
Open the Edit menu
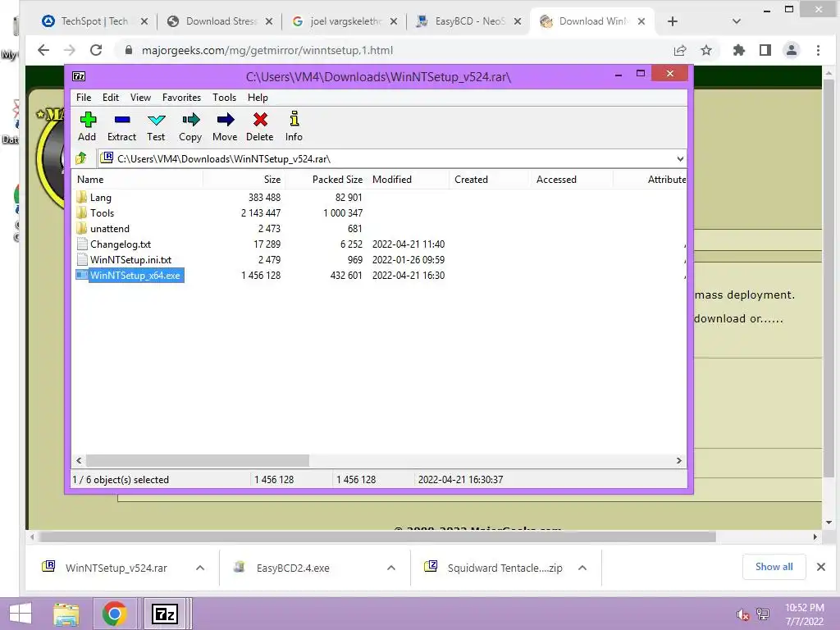[x=111, y=98]
